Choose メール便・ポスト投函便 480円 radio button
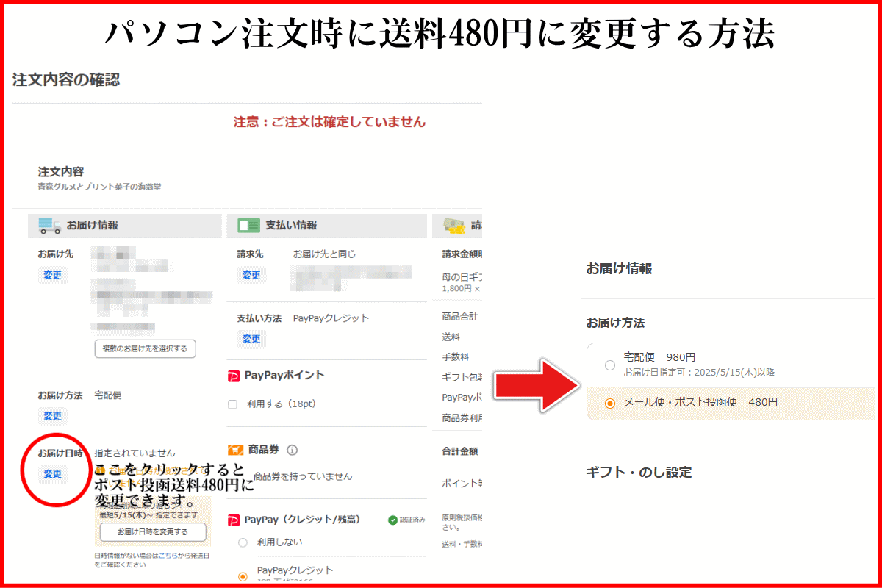882x588 pixels. click(609, 403)
